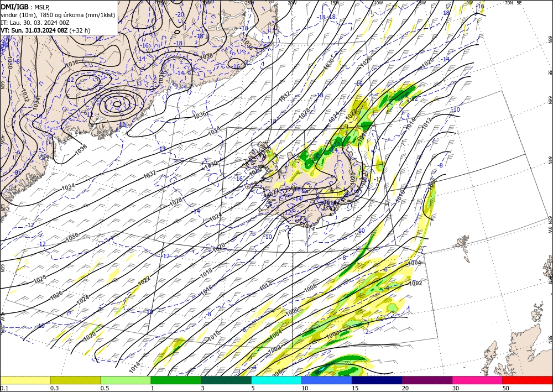
Task: Select the green 1–3 mm legend swatch
Action: coord(176,380)
